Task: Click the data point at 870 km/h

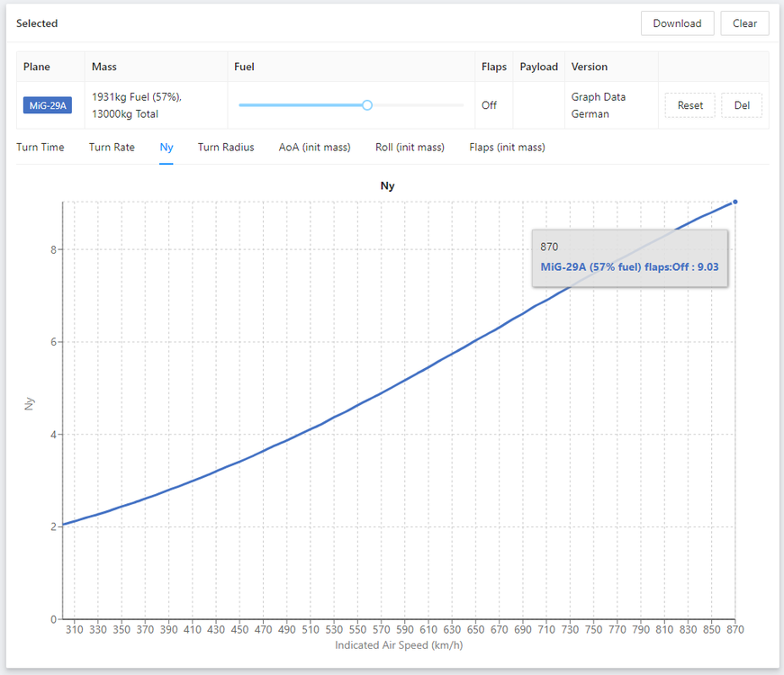Action: (x=735, y=202)
